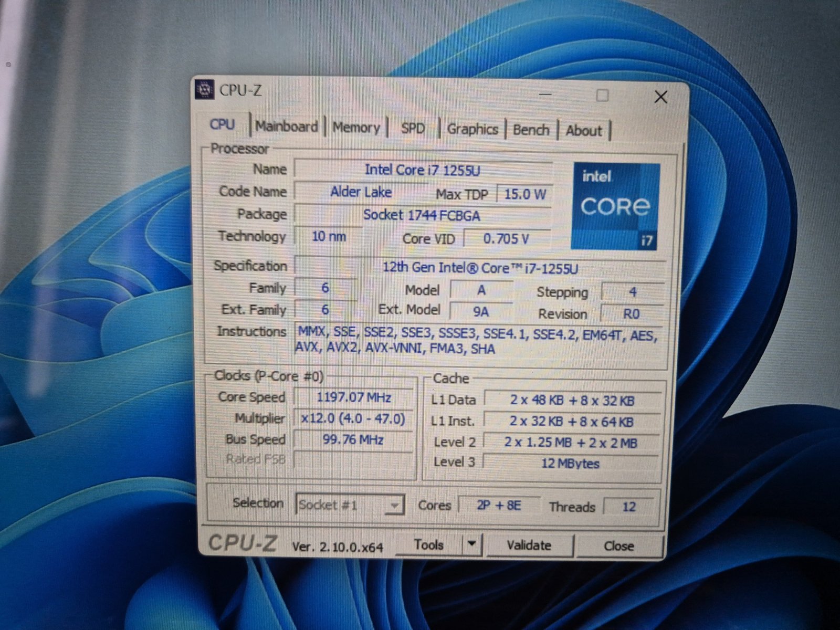Open the Bench tab

[531, 130]
